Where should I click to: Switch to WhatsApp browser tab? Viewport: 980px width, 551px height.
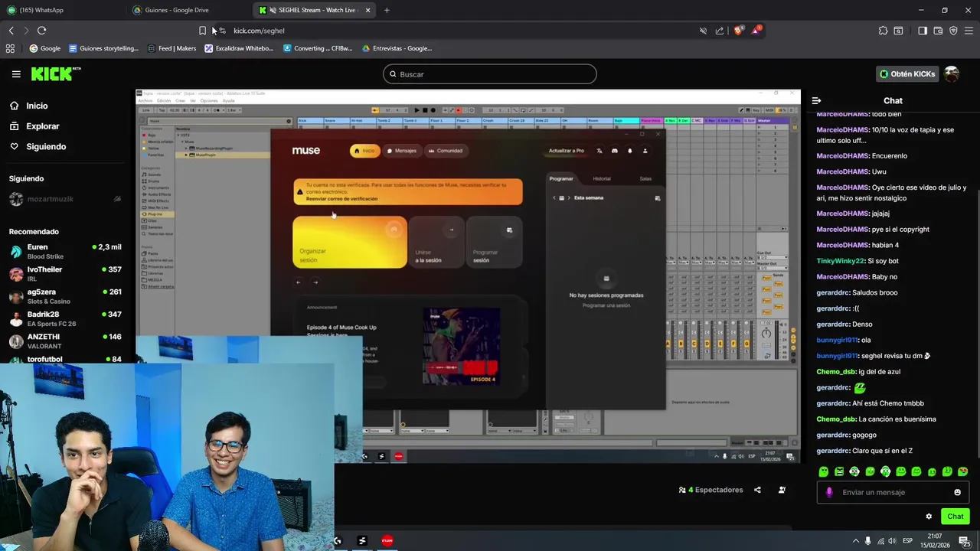61,10
